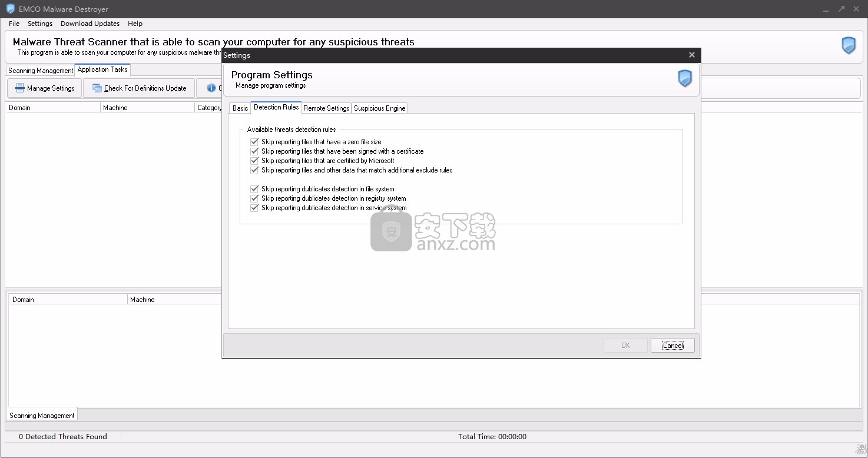Toggle Skip files signed with a certificate

click(x=254, y=151)
